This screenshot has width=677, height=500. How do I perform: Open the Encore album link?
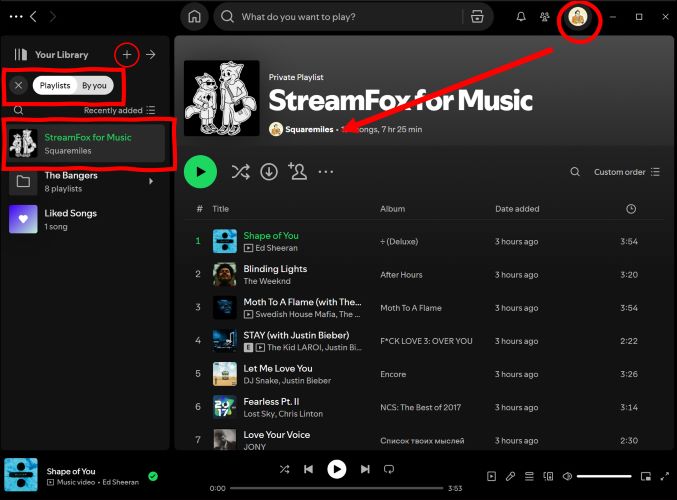point(393,374)
